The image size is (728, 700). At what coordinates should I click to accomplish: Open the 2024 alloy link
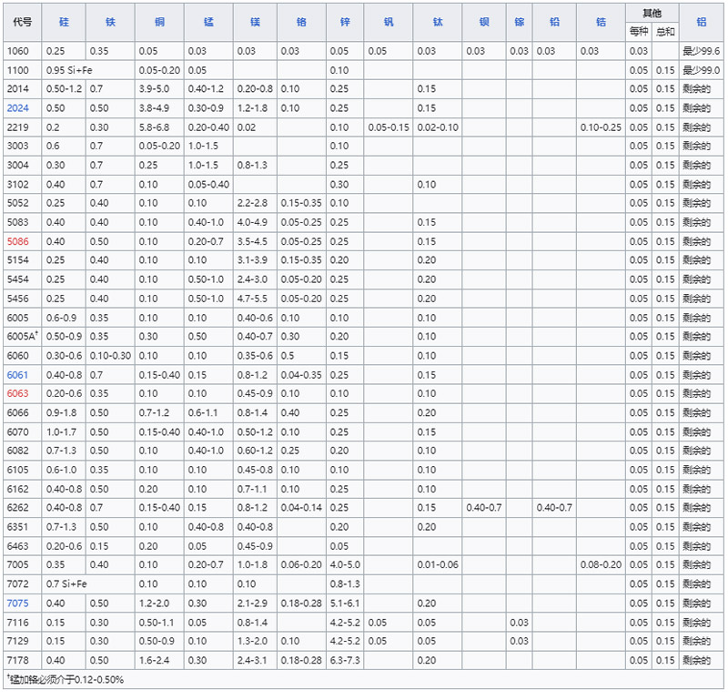[x=17, y=107]
